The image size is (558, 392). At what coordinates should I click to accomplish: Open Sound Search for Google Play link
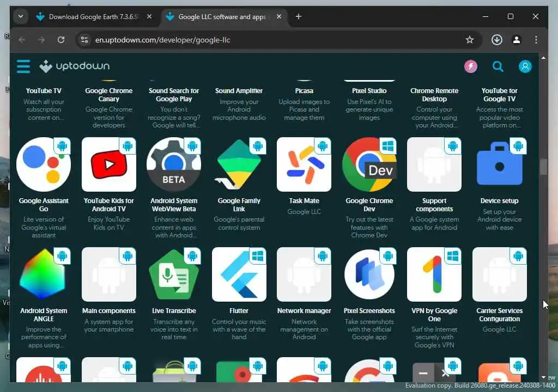pyautogui.click(x=174, y=95)
